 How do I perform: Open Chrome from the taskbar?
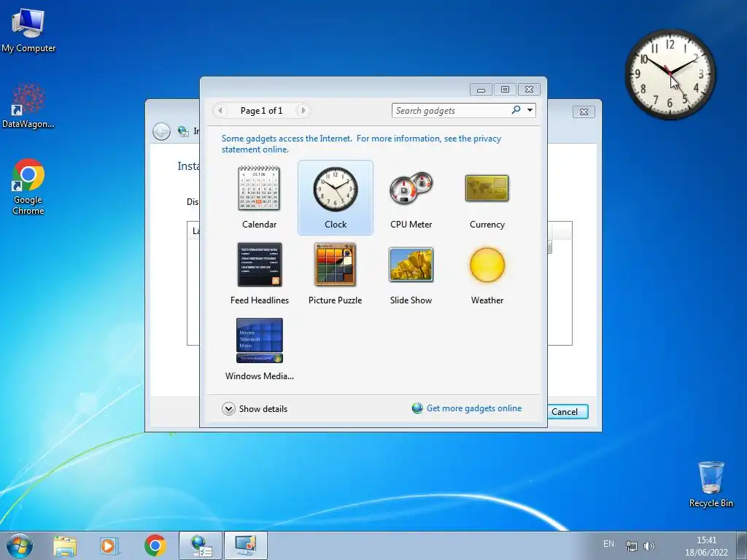(155, 545)
